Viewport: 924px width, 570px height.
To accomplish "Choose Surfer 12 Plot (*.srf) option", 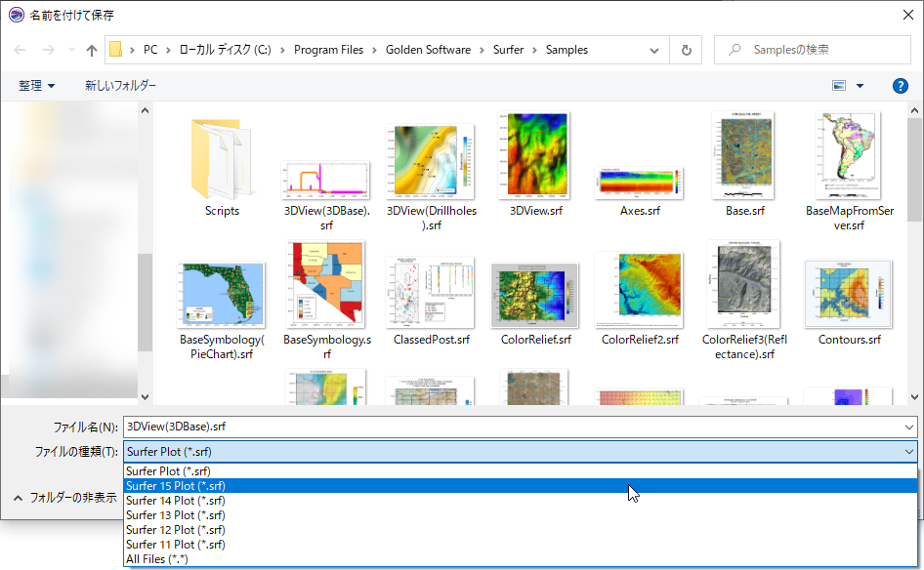I will (521, 531).
